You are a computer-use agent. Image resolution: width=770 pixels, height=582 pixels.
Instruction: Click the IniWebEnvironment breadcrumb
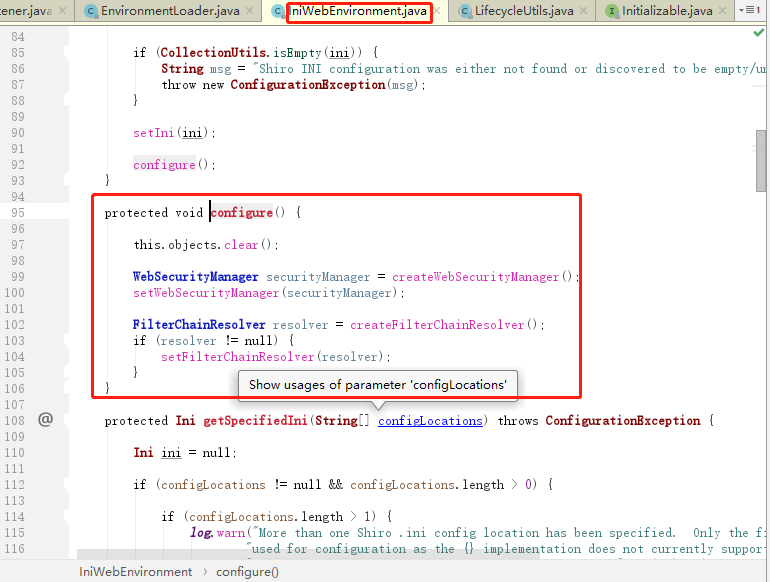point(136,572)
